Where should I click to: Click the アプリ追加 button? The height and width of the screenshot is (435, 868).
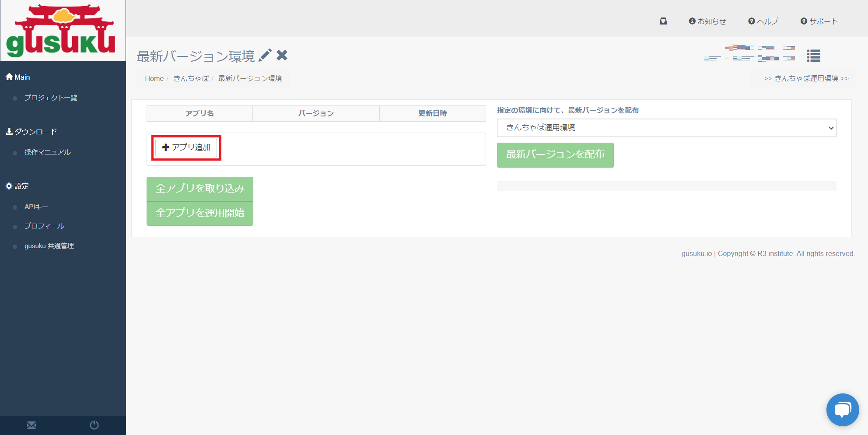(186, 147)
